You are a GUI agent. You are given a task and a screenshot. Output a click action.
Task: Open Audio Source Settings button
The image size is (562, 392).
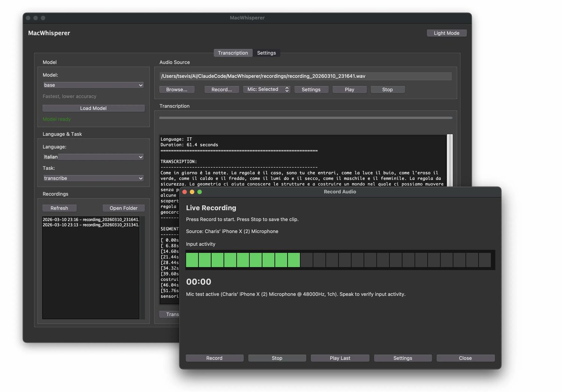tap(311, 89)
